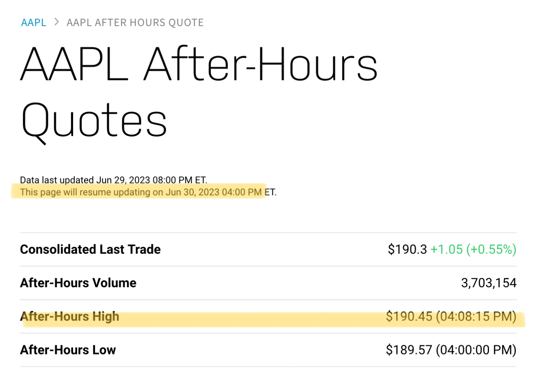Image resolution: width=545 pixels, height=392 pixels.
Task: Click the Jun 30, 2023 04:00 PM date text
Action: click(214, 192)
